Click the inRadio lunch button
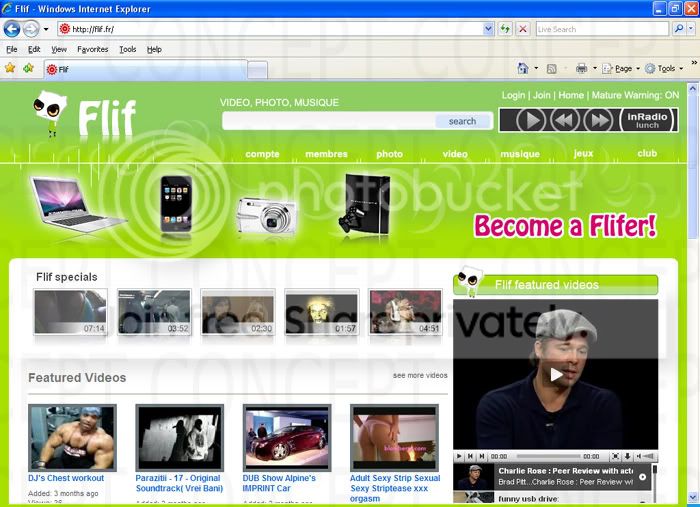 pos(647,120)
